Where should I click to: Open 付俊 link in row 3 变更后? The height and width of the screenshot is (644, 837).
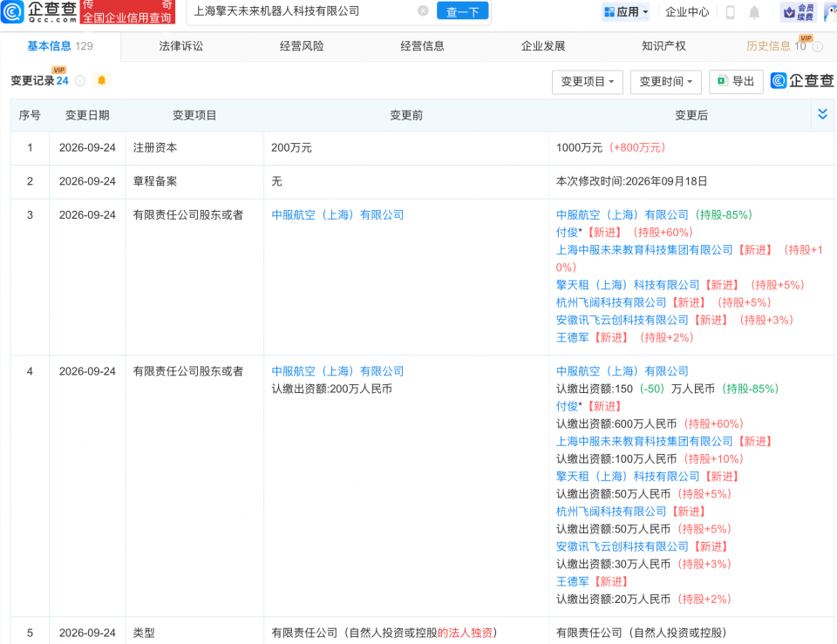[x=568, y=233]
